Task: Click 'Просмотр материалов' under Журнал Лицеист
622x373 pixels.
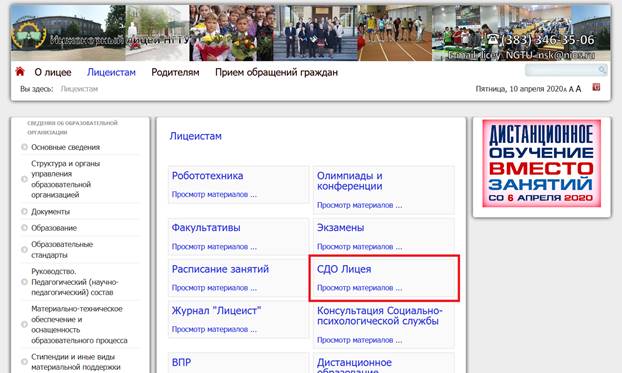Action: coord(214,329)
